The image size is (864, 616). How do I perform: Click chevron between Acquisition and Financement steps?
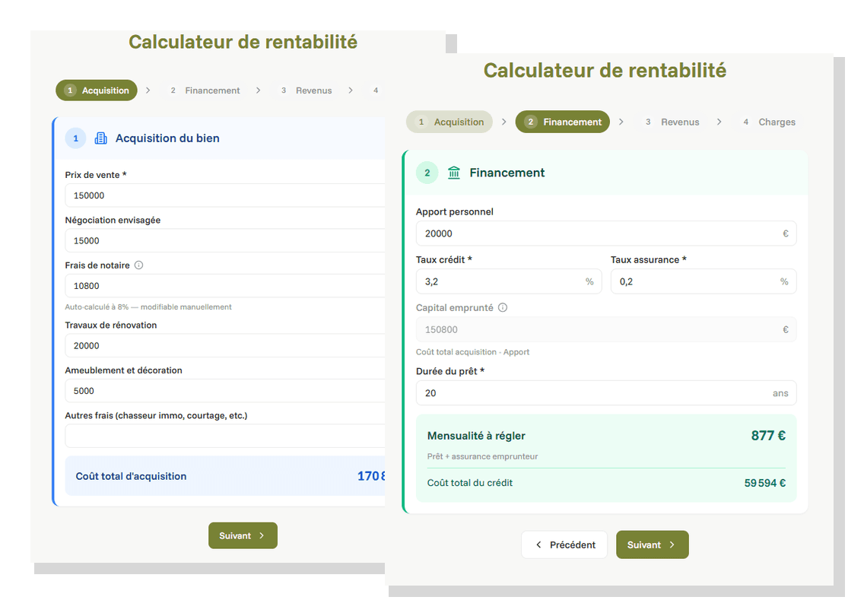pos(503,122)
